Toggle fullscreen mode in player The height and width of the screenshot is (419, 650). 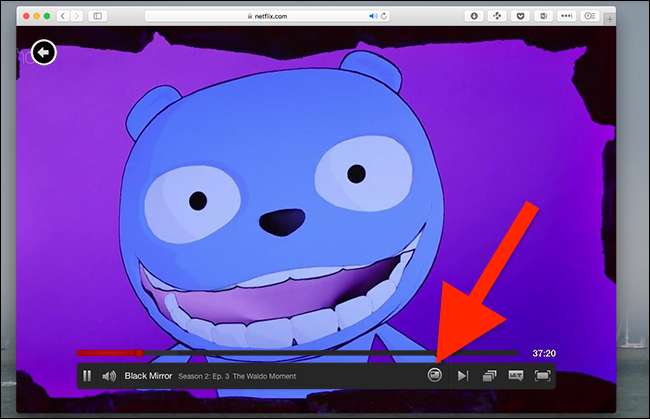(x=542, y=375)
